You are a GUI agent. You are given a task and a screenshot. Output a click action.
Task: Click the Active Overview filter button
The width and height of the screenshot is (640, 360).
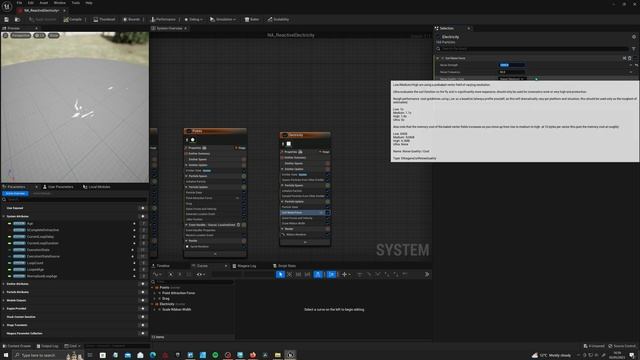(x=15, y=193)
